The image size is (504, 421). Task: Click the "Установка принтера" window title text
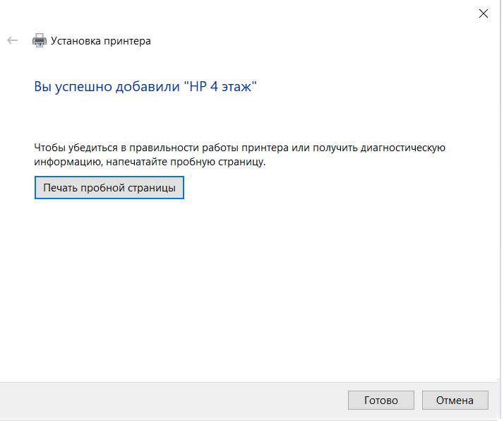coord(100,41)
